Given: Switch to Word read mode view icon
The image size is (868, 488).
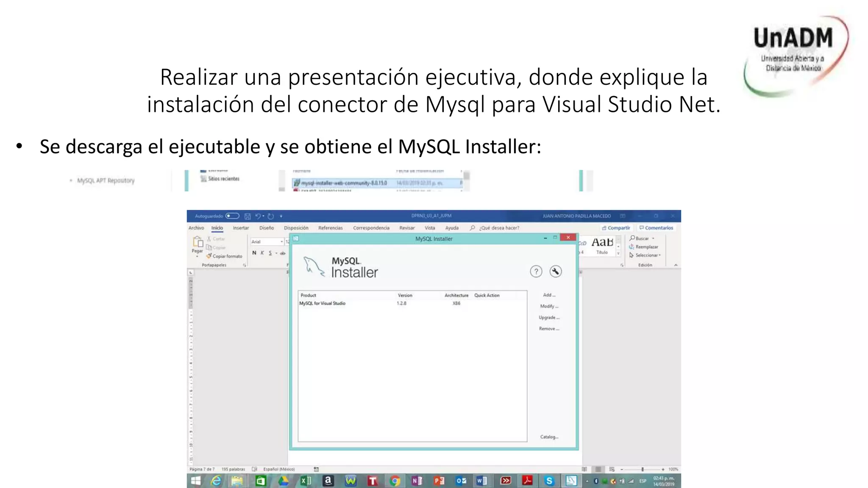Looking at the screenshot, I should click(x=584, y=469).
